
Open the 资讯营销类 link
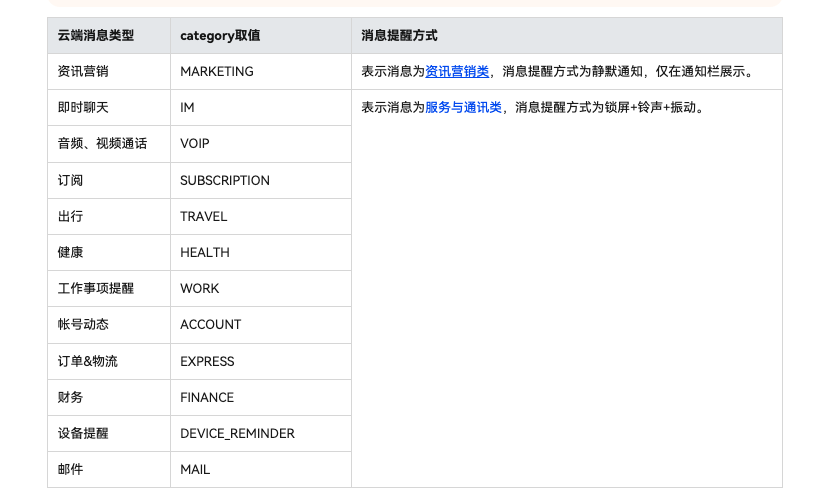click(457, 71)
